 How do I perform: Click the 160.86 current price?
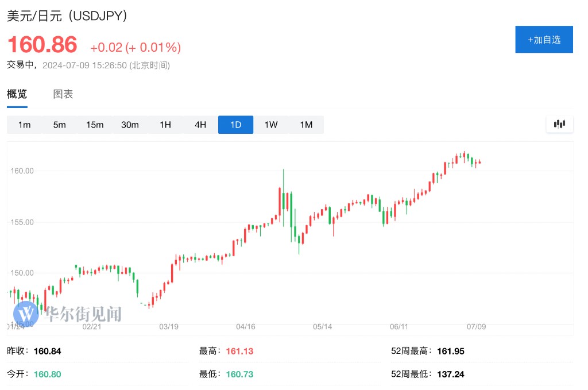pos(42,45)
